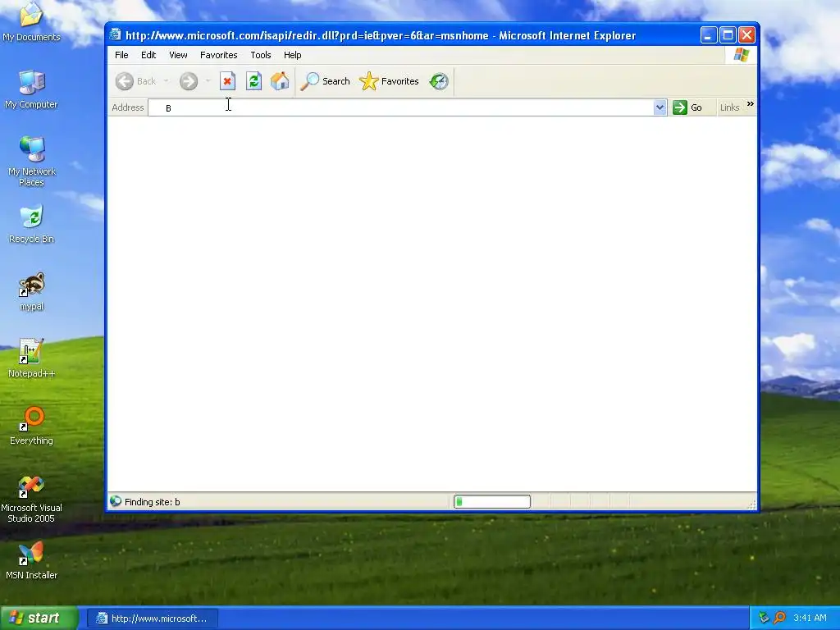840x630 pixels.
Task: Select the My Computer desktop icon
Action: click(32, 89)
